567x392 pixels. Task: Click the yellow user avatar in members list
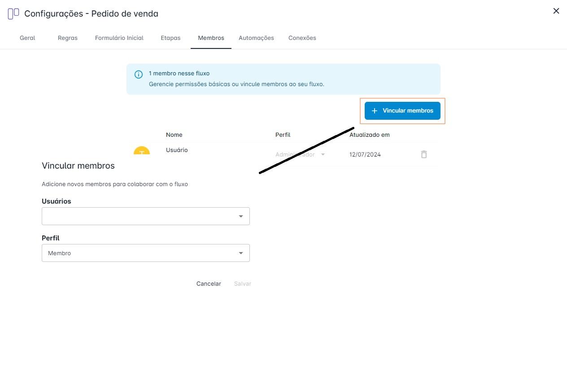(x=142, y=151)
